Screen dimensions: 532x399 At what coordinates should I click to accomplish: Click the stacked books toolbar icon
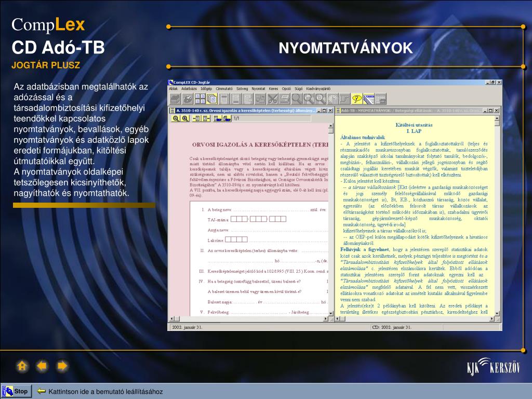point(176,99)
